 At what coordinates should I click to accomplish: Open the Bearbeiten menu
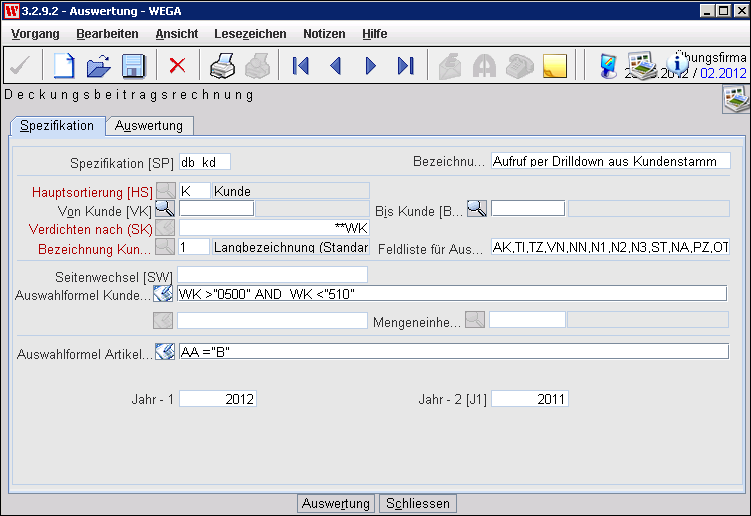(107, 34)
